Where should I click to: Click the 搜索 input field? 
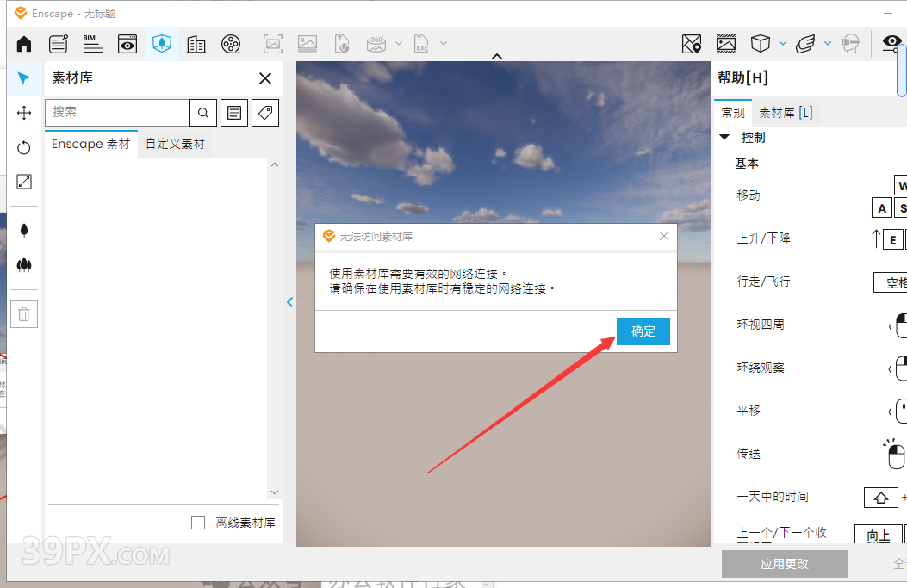117,112
